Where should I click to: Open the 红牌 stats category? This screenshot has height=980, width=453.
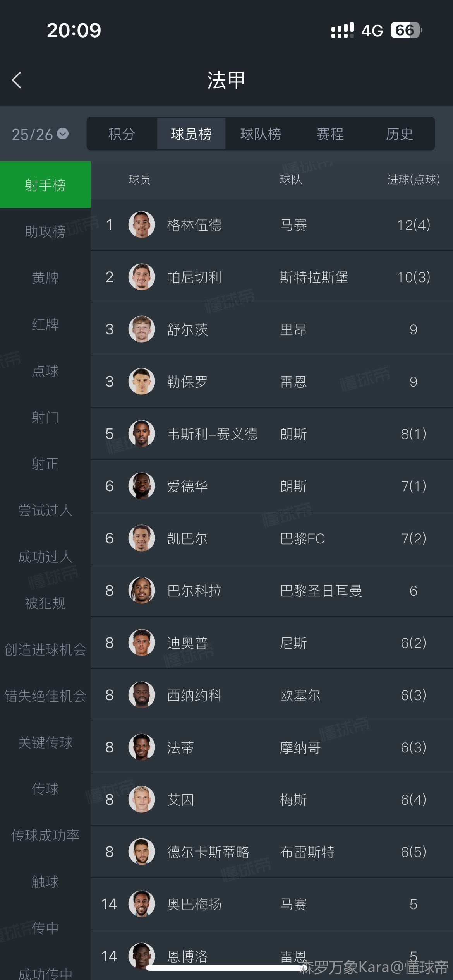pyautogui.click(x=45, y=324)
